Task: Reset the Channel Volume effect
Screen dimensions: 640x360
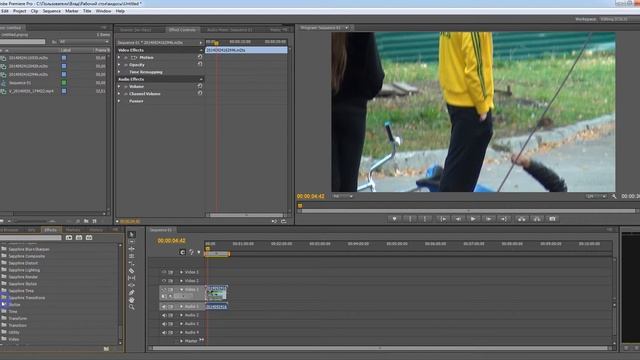Action: (x=200, y=93)
